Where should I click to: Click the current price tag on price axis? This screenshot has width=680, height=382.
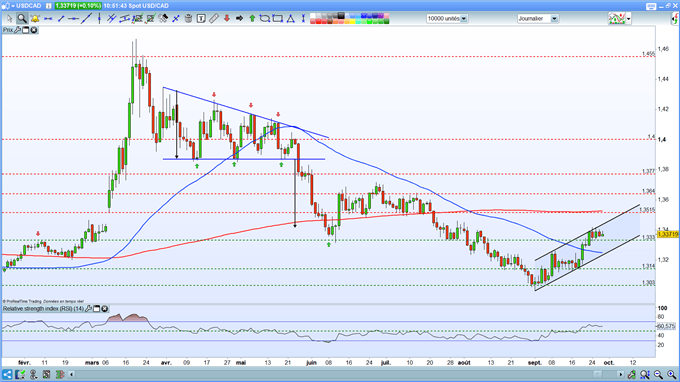point(668,234)
